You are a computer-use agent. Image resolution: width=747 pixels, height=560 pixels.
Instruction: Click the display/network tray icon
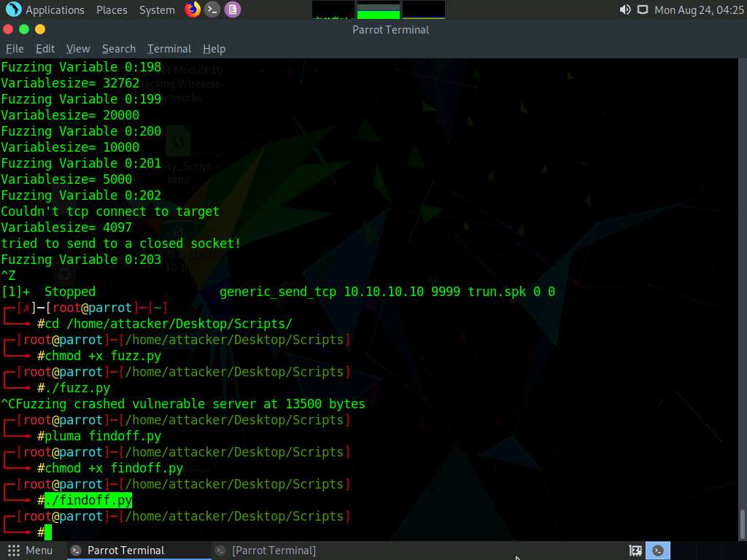click(x=642, y=9)
